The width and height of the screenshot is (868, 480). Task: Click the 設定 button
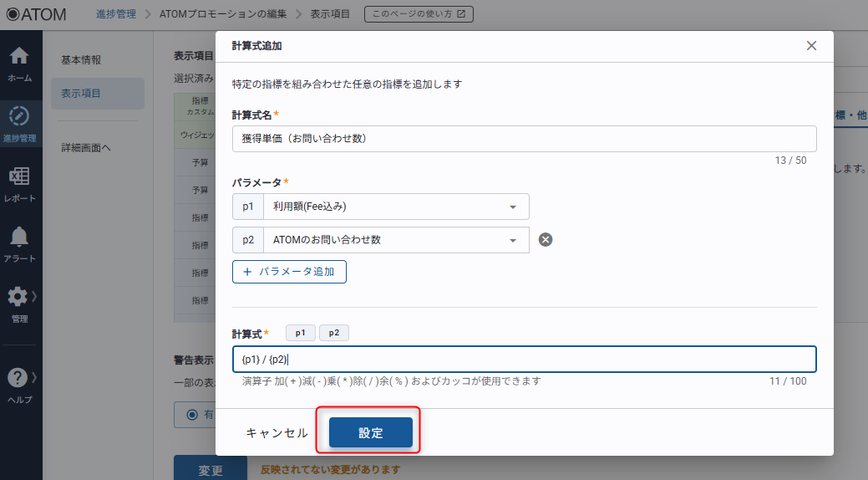coord(371,432)
